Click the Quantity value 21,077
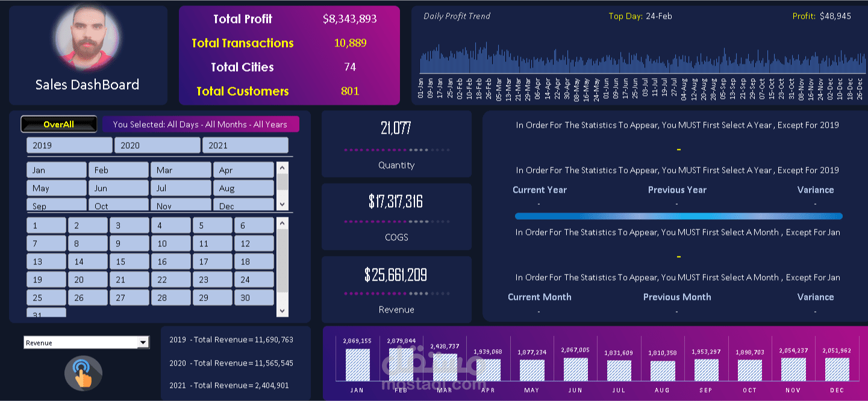Screen dimensions: 868x401 point(396,128)
